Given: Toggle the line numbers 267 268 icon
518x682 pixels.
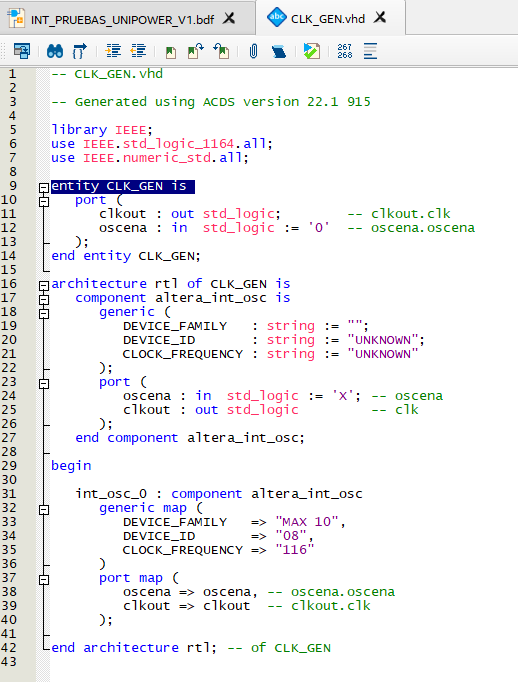Looking at the screenshot, I should click(344, 51).
